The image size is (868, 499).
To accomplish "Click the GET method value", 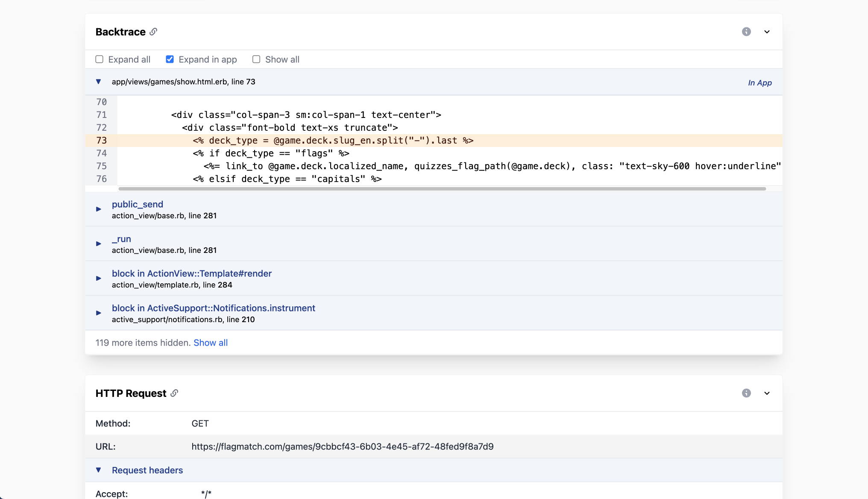I will [200, 423].
